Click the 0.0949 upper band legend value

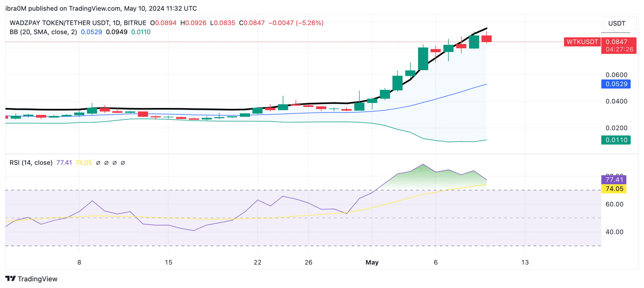tap(117, 32)
